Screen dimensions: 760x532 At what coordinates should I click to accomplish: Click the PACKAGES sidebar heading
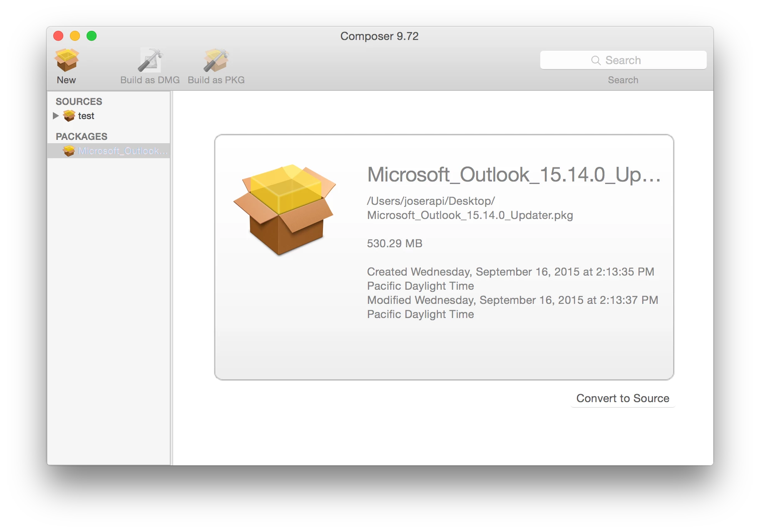(82, 137)
